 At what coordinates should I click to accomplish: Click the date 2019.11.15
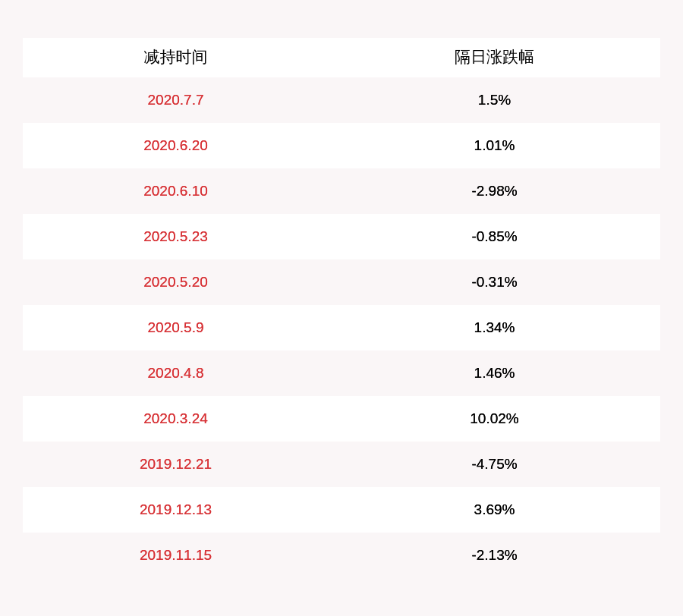(175, 555)
